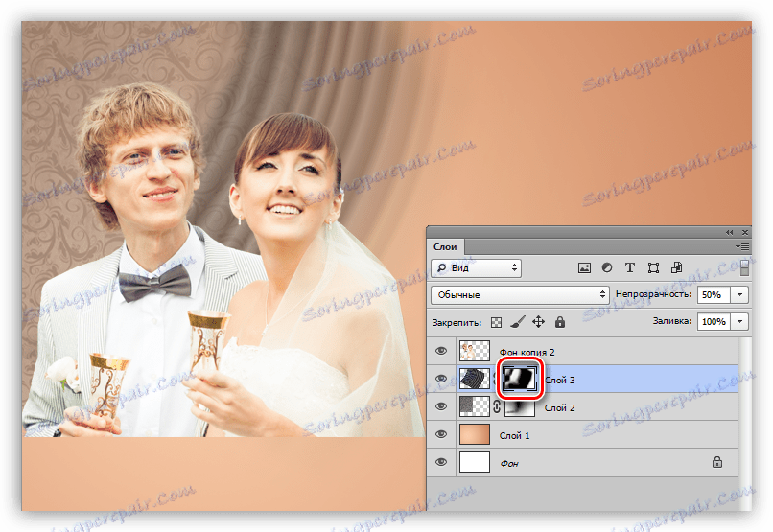Hide the Слой 2 layer
Screen dimensions: 773x532
point(441,406)
